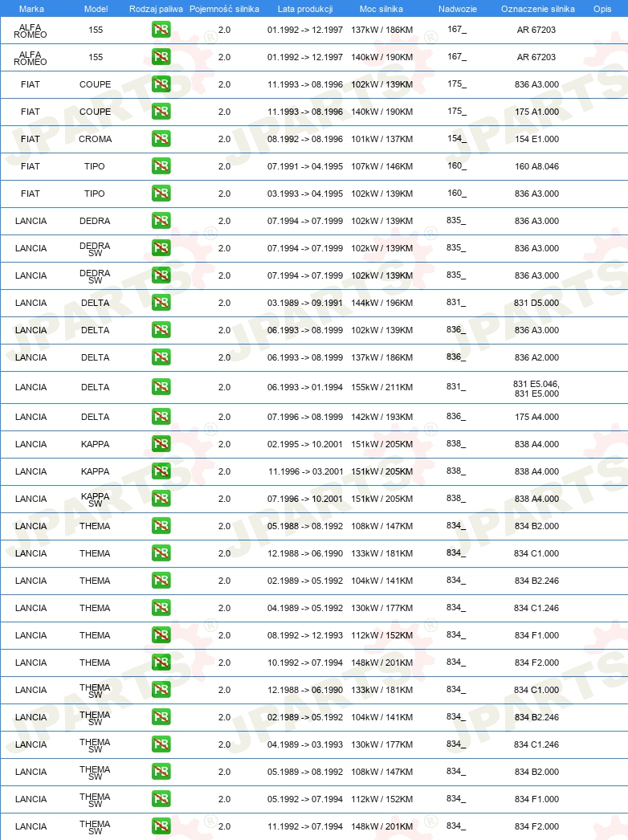This screenshot has height=840, width=628.
Task: Click production years 06.1993 -> 01.1994
Action: click(x=305, y=387)
